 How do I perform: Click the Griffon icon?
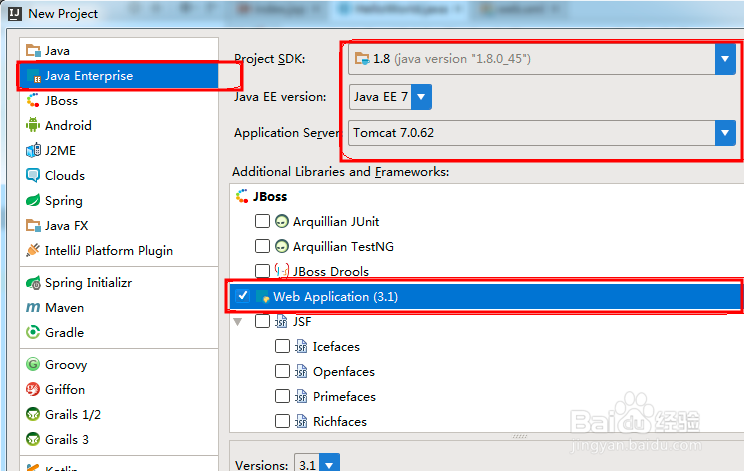tap(33, 389)
